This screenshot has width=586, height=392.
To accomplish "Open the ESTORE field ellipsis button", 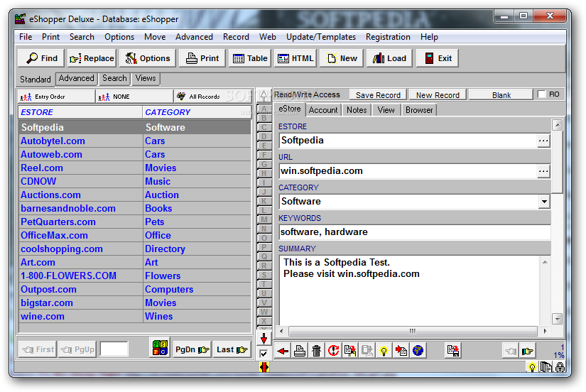I will [543, 141].
